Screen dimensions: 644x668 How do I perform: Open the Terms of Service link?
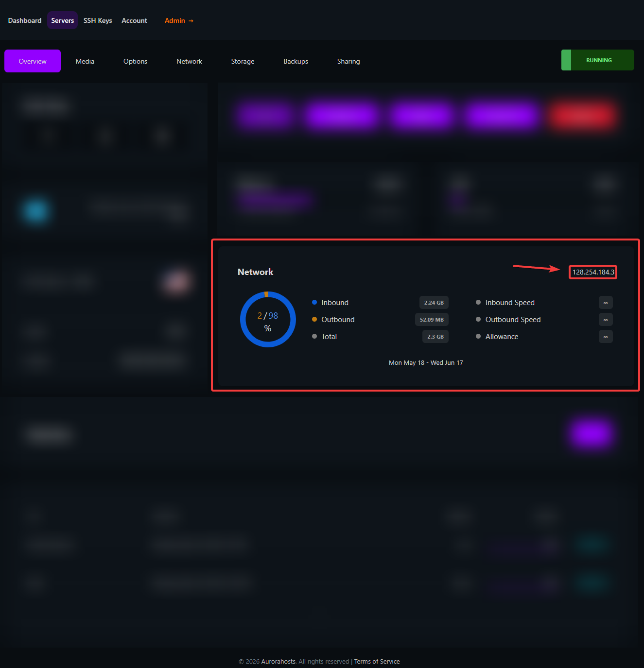(x=377, y=662)
